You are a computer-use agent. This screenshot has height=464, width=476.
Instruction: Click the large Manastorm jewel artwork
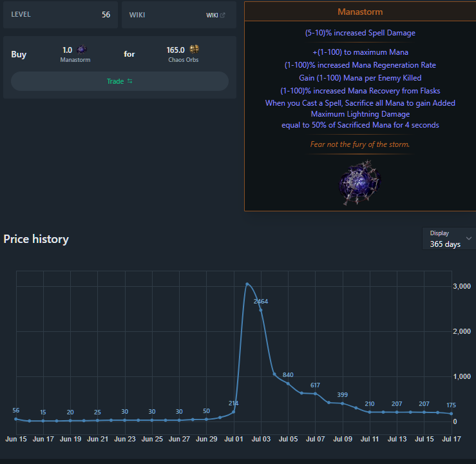click(x=359, y=182)
